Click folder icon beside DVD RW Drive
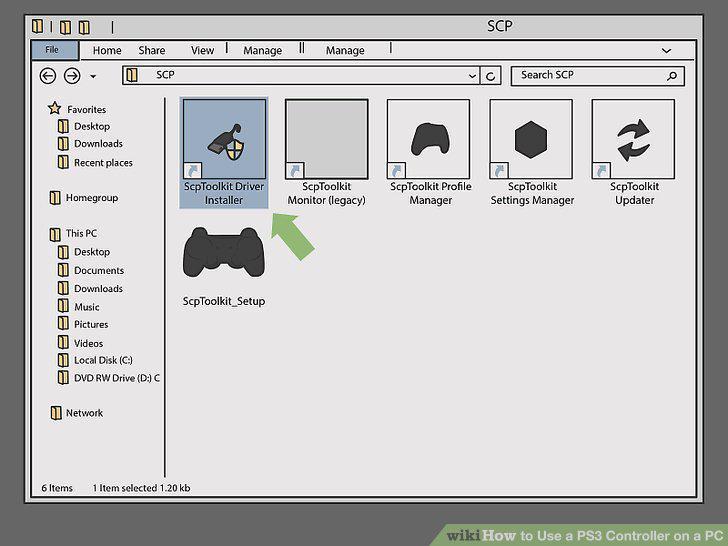This screenshot has width=728, height=546. 63,377
